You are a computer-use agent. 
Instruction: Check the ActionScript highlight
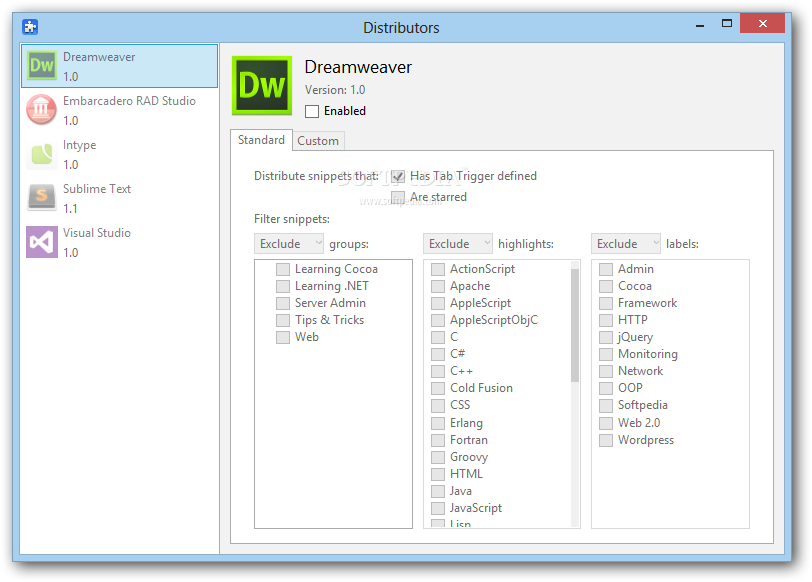click(x=438, y=269)
